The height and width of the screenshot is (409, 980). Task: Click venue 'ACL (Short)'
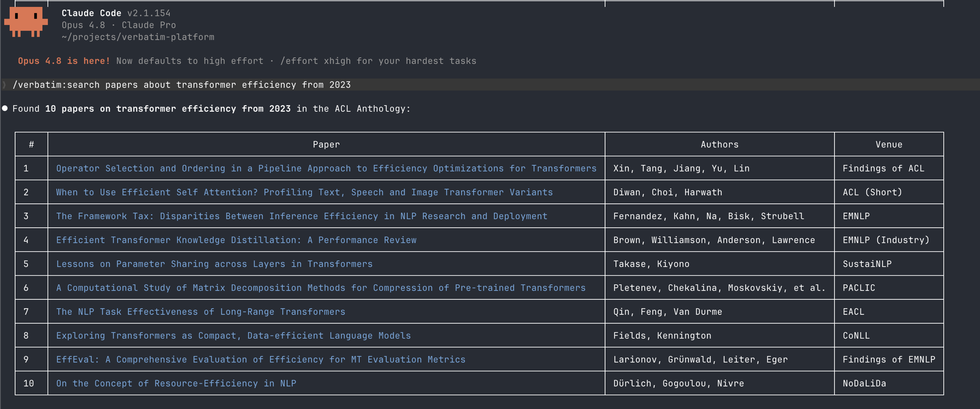[x=872, y=192]
